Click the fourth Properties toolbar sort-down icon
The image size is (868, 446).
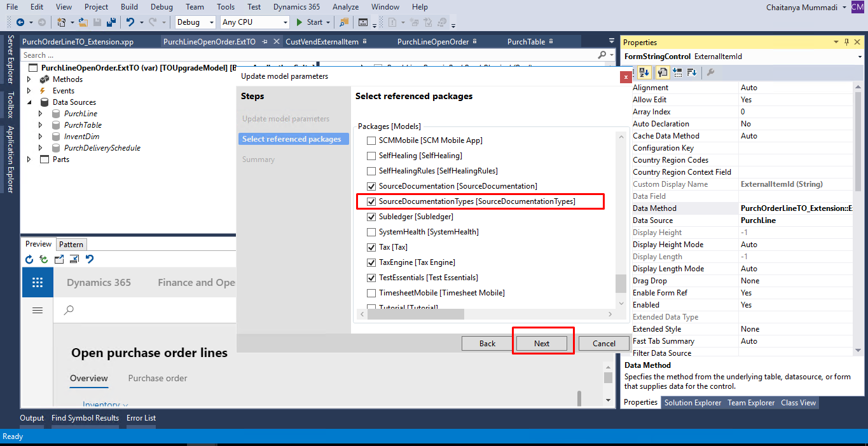(x=692, y=72)
